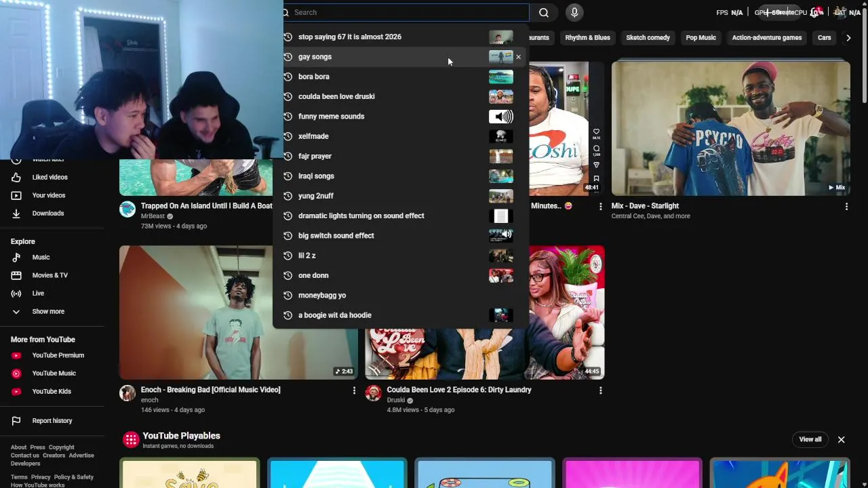Advance the category chips with right arrow
868x488 pixels.
(848, 38)
